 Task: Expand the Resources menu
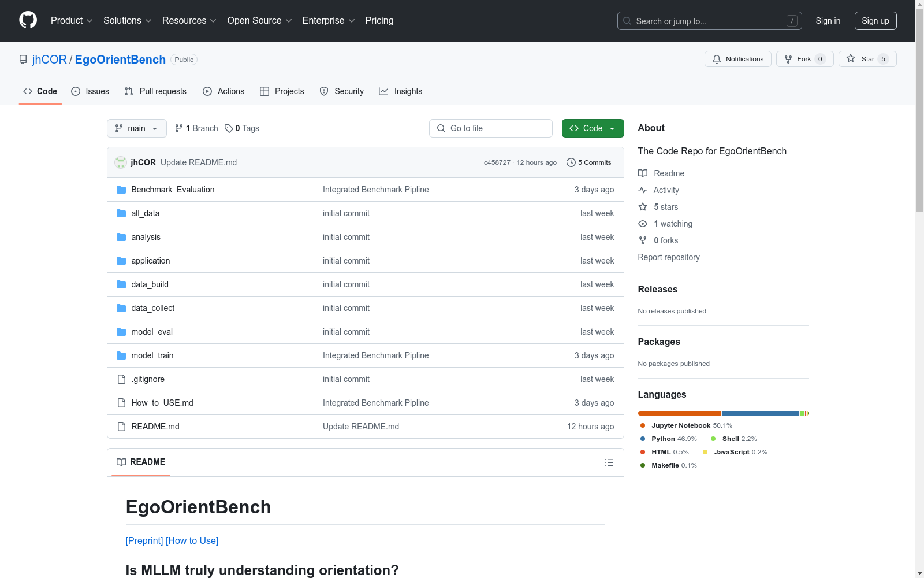tap(189, 20)
